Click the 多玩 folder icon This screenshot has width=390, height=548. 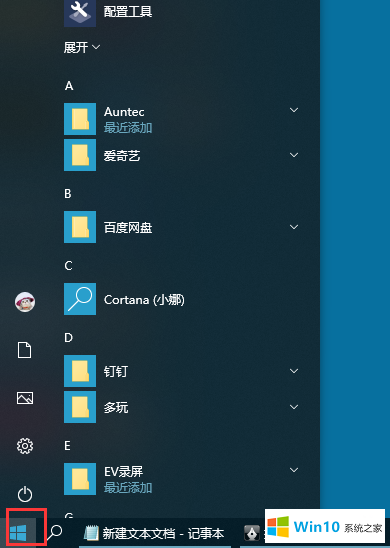point(80,407)
